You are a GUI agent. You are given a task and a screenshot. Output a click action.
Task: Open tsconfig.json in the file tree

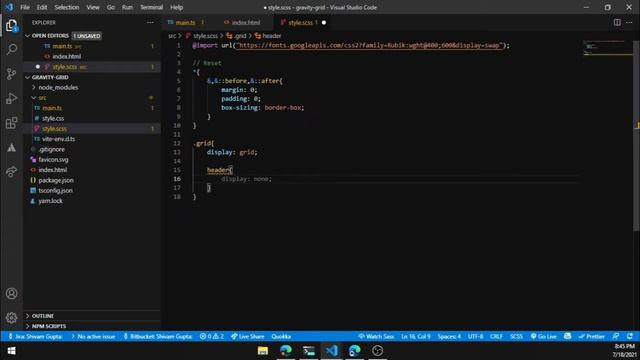tap(55, 190)
